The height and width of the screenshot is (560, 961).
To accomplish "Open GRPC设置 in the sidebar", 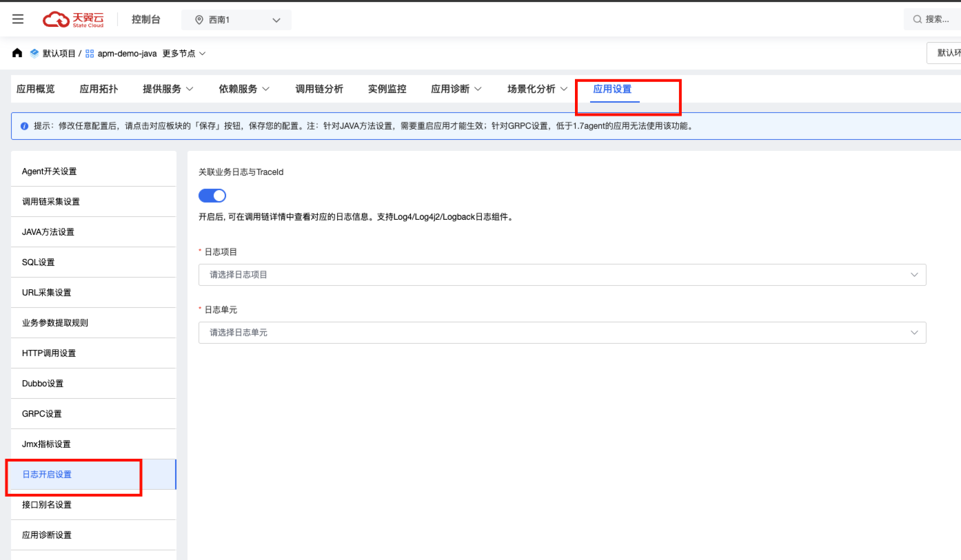I will (94, 414).
